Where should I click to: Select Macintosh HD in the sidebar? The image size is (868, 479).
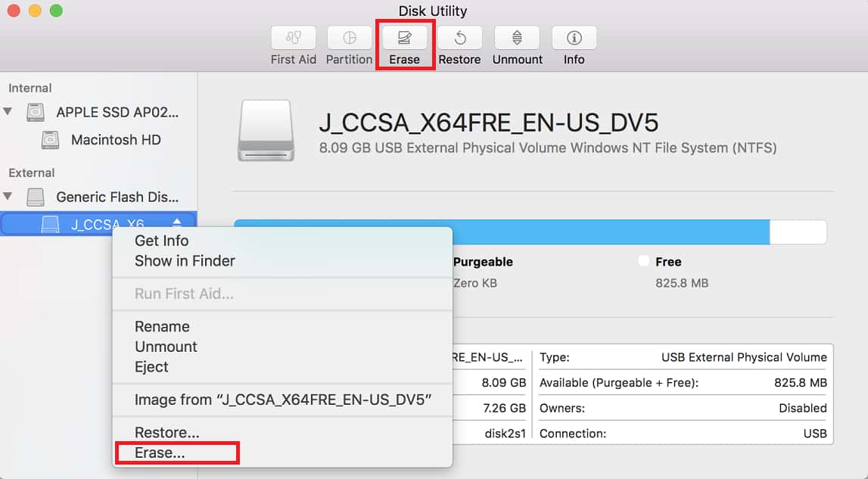coord(116,139)
